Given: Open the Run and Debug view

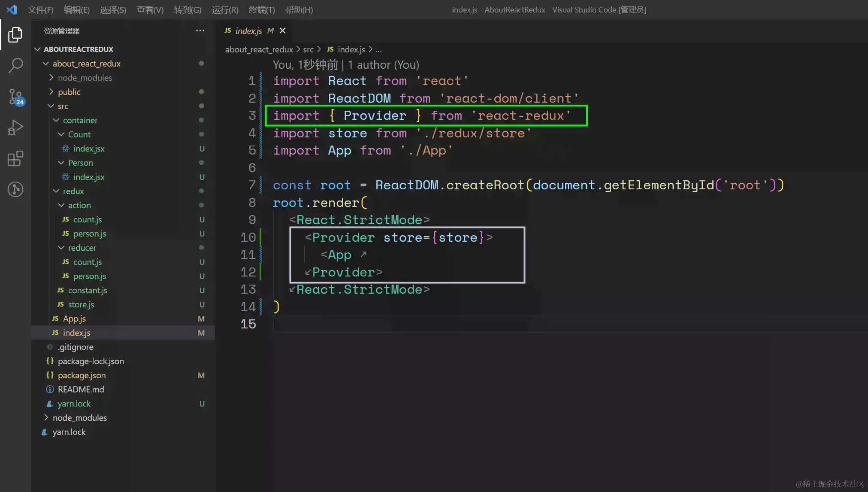Looking at the screenshot, I should [15, 128].
